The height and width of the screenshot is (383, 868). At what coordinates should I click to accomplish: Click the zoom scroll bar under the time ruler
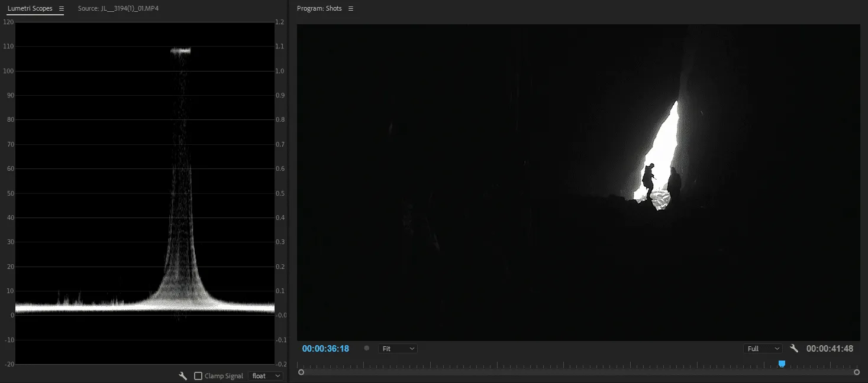579,372
